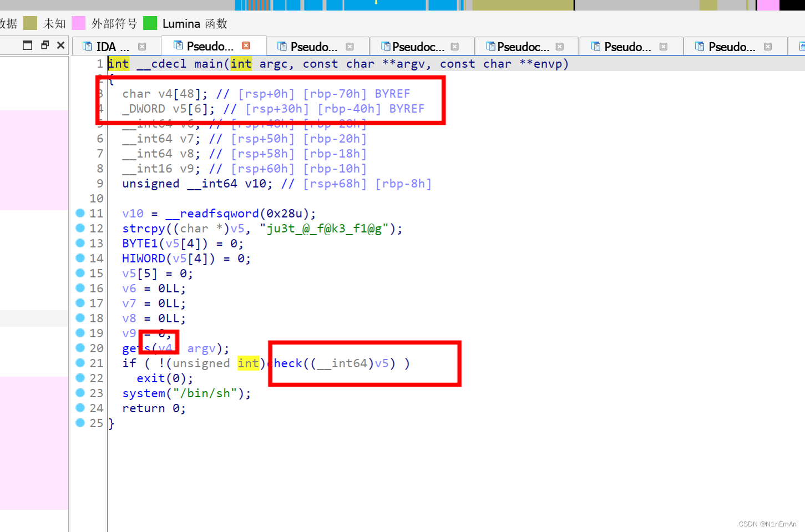
Task: Close the IDA view tab
Action: tap(142, 47)
